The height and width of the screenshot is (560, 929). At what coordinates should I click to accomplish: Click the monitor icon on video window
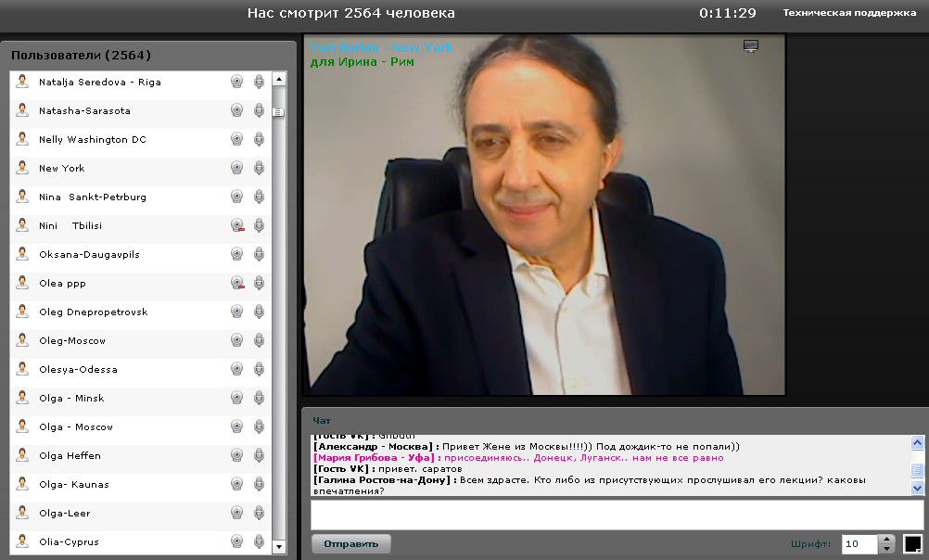[x=751, y=46]
